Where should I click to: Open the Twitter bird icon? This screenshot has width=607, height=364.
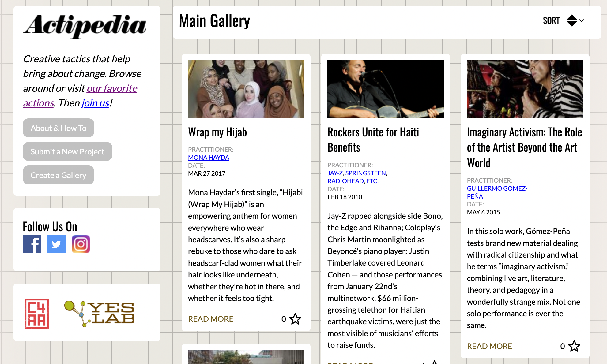click(x=56, y=244)
